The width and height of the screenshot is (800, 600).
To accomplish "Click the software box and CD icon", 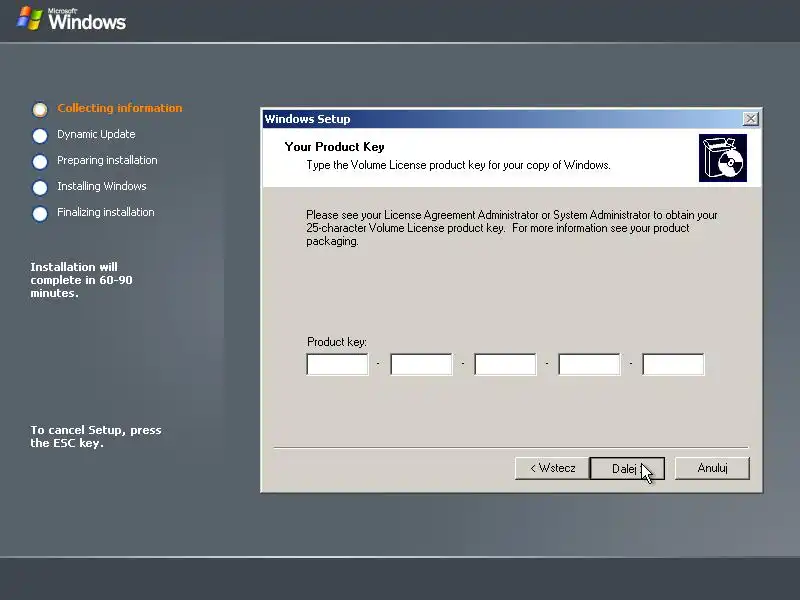I will 723,158.
